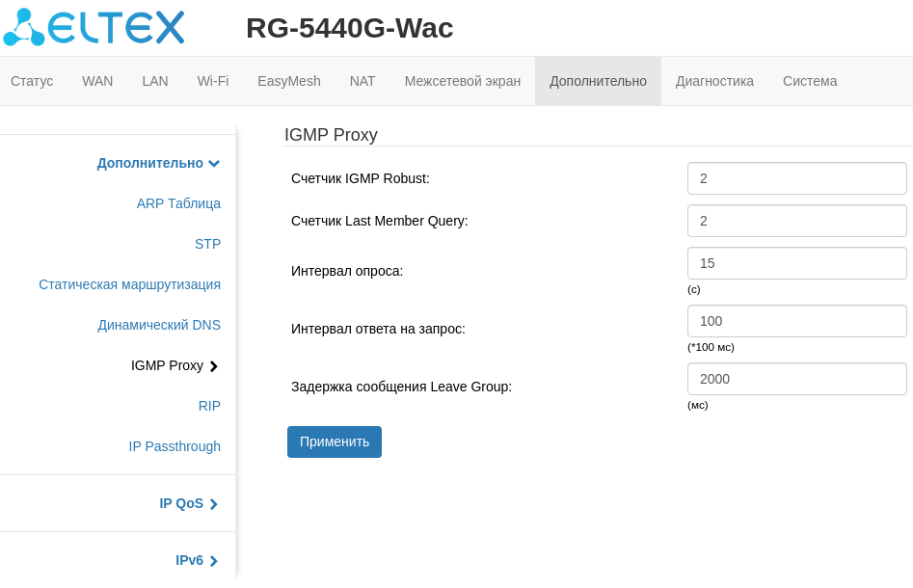Select the Интервал ответа на запрос field
Image resolution: width=913 pixels, height=588 pixels.
[796, 321]
